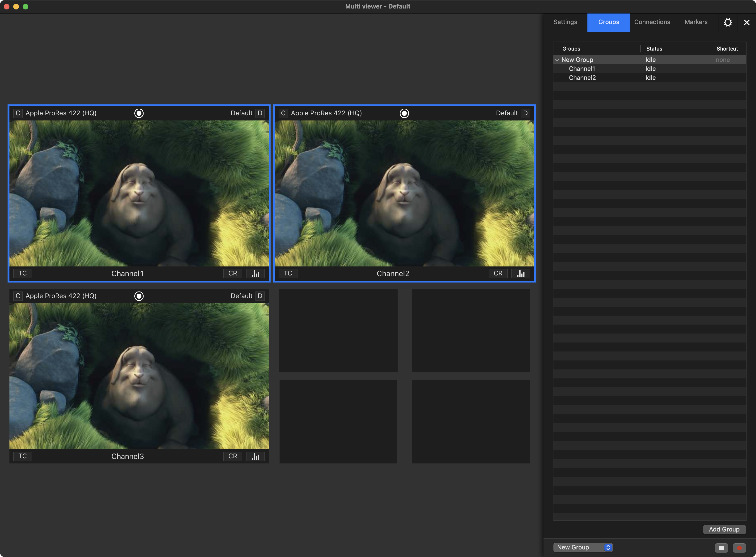The image size is (756, 557).
Task: Toggle the CR button on Channel2
Action: (498, 274)
